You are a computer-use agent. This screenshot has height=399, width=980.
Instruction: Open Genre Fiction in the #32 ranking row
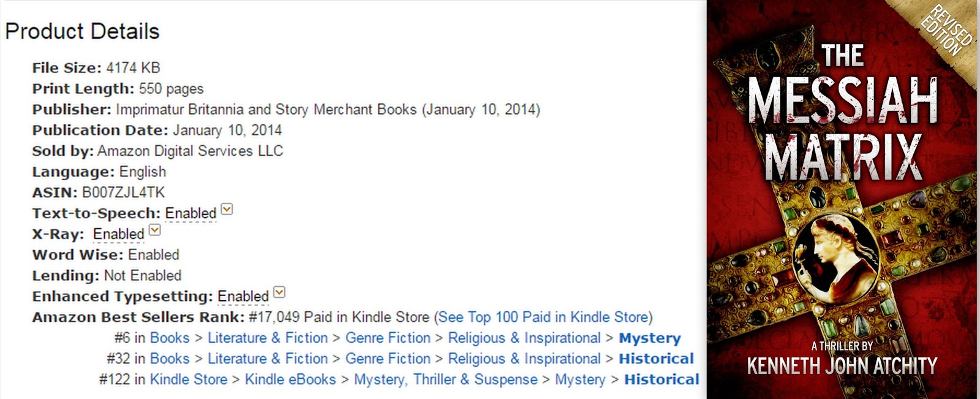click(388, 359)
